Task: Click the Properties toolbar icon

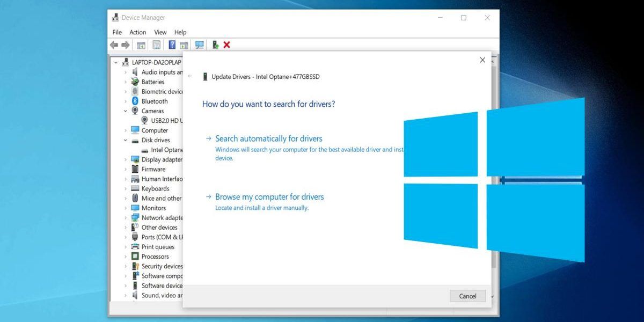Action: pyautogui.click(x=157, y=45)
